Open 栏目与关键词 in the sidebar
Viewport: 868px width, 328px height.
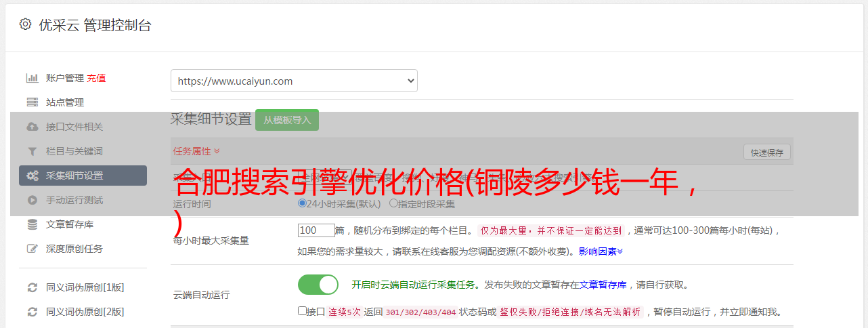pyautogui.click(x=74, y=151)
